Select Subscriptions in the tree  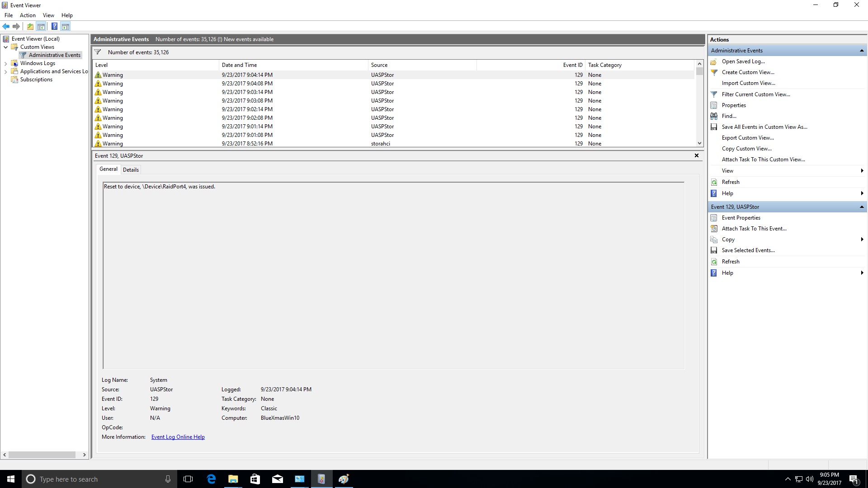pyautogui.click(x=36, y=80)
